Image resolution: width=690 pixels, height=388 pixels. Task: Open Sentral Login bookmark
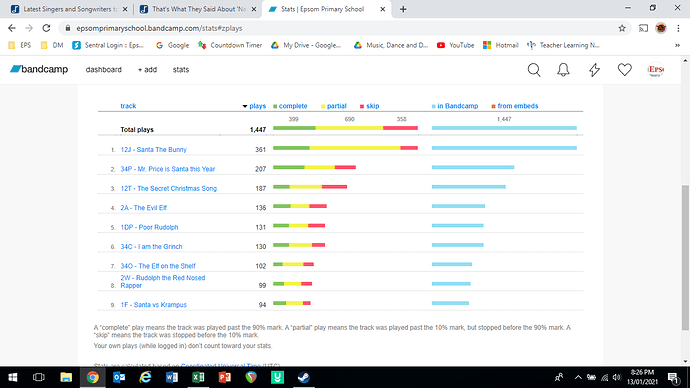(x=108, y=45)
